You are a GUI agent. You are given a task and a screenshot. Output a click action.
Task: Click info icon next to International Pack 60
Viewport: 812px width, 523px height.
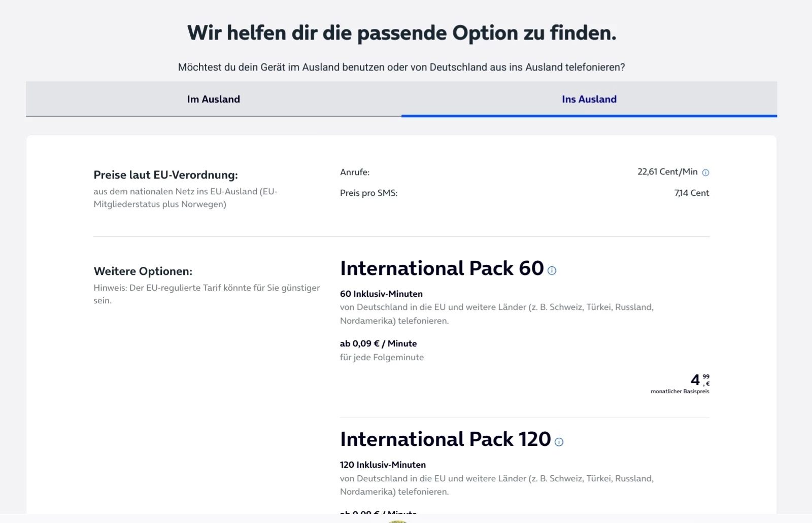point(552,271)
